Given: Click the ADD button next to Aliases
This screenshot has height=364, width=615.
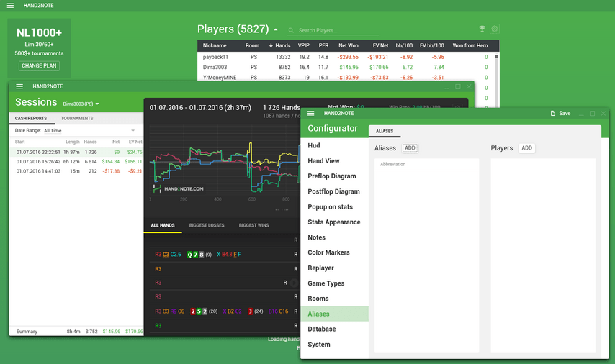Looking at the screenshot, I should coord(410,147).
